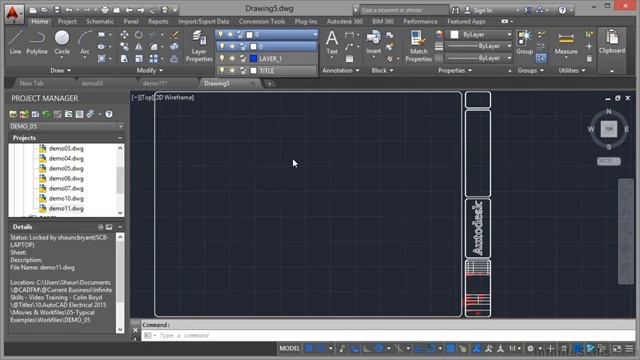Image resolution: width=640 pixels, height=360 pixels.
Task: Click the command line input field
Action: coord(387,336)
